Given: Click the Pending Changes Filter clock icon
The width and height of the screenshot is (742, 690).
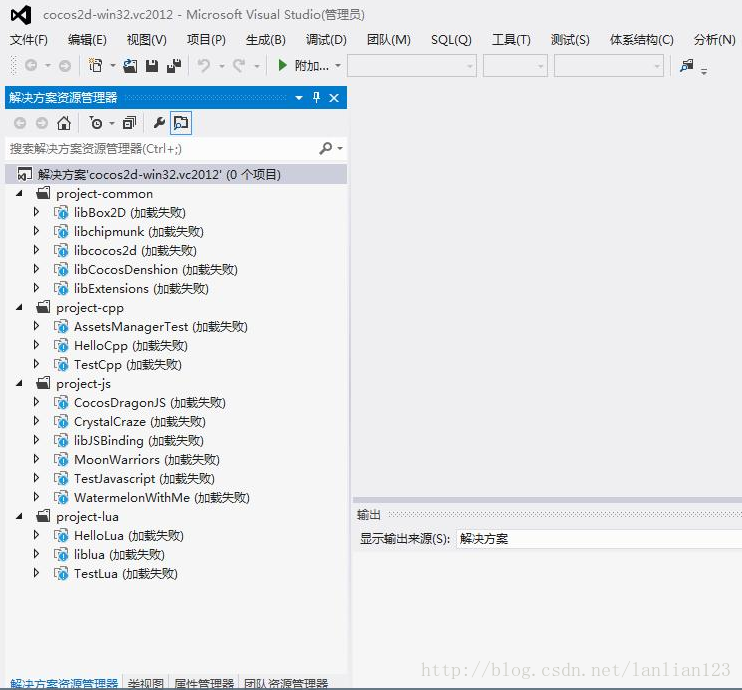Looking at the screenshot, I should 96,124.
